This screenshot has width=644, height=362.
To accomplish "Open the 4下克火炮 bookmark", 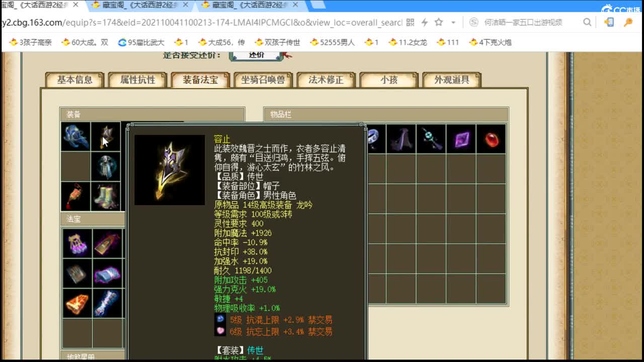I will point(490,42).
